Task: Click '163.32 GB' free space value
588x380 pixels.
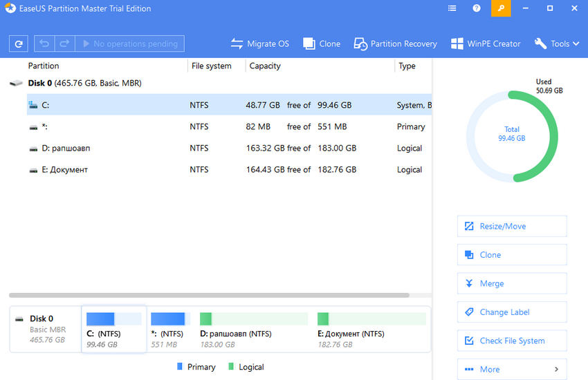Action: pos(265,149)
